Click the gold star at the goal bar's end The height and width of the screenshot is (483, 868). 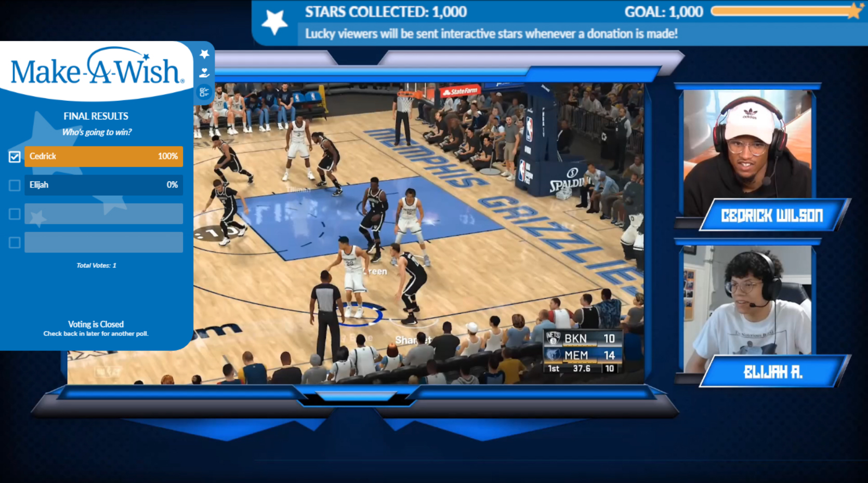(x=854, y=11)
